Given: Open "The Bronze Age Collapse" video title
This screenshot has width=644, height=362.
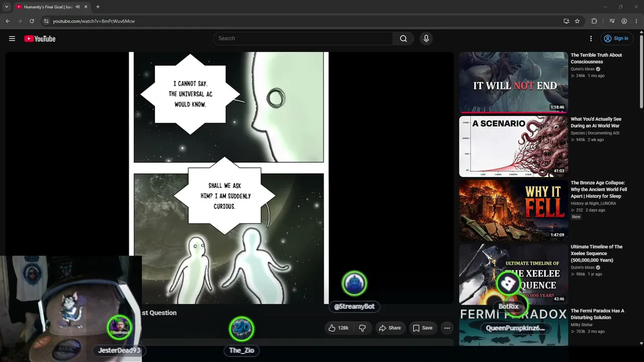Looking at the screenshot, I should click(599, 190).
